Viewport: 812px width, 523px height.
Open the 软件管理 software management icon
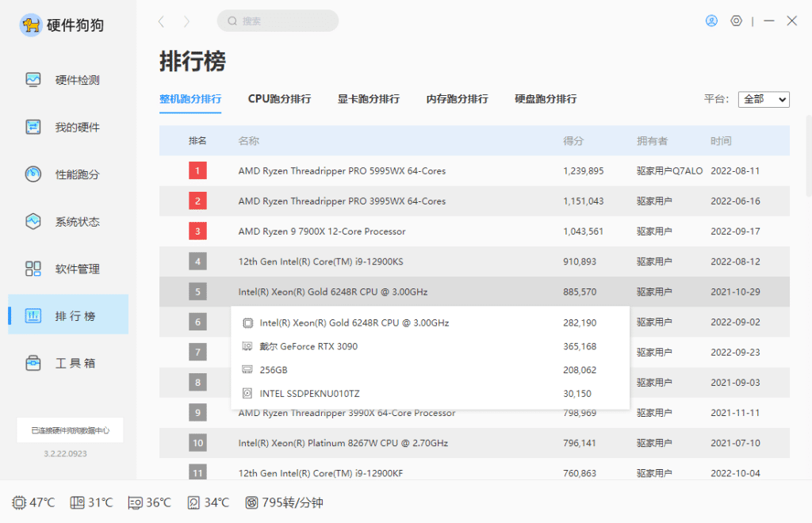point(33,269)
